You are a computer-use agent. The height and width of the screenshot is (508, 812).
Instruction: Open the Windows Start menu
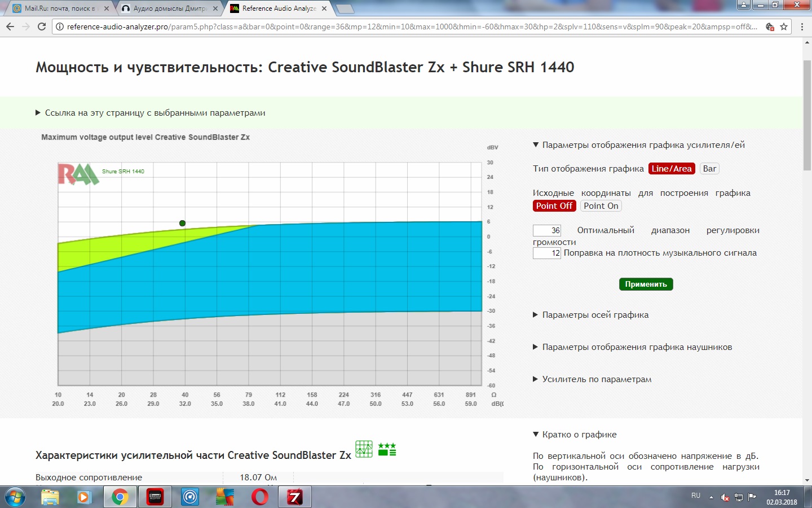15,497
